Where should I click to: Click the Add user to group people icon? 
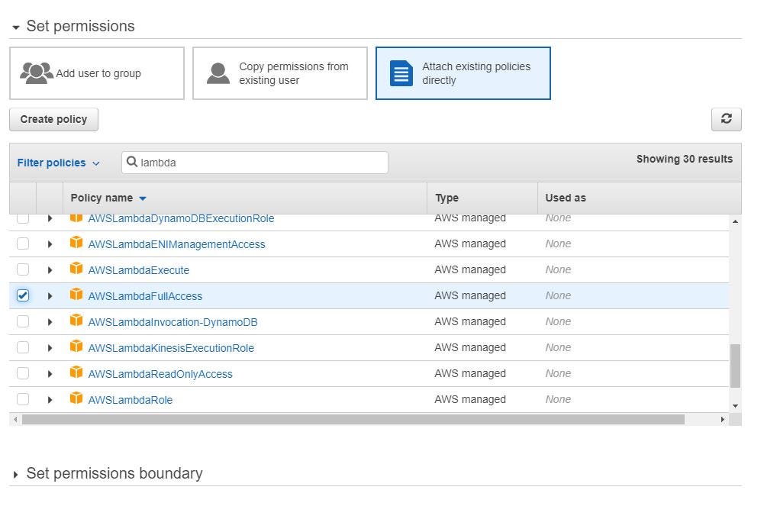[x=37, y=73]
